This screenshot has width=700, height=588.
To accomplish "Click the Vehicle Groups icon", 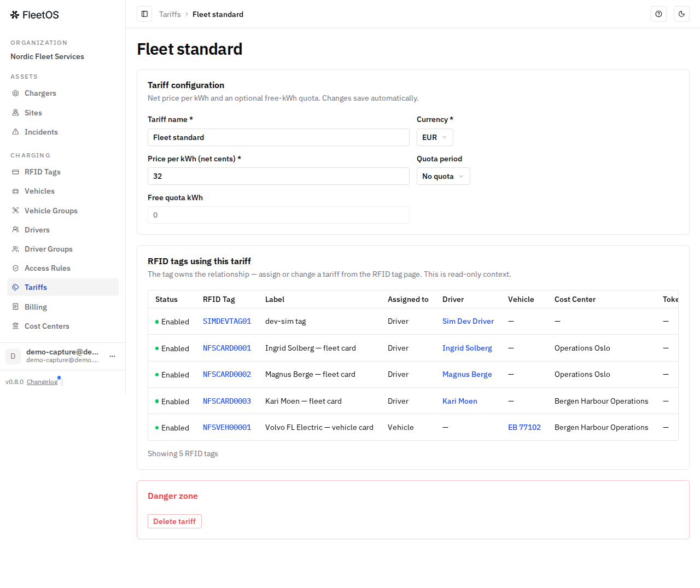I will [x=16, y=211].
